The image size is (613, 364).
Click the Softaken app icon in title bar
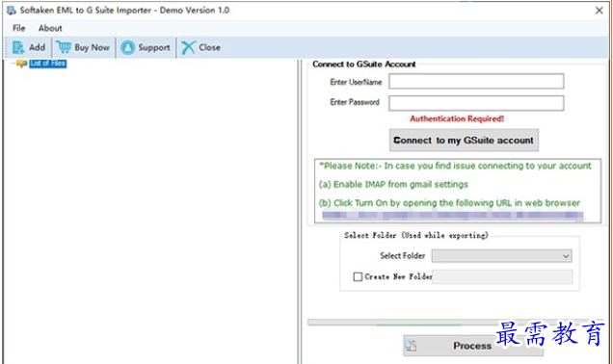[11, 11]
